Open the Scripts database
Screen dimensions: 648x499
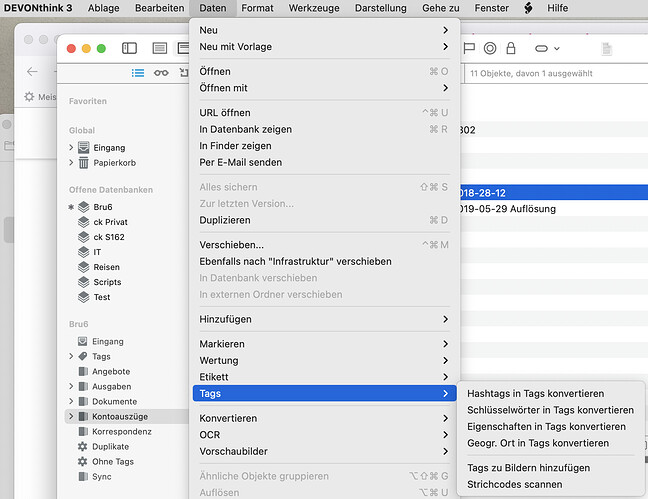pos(107,282)
